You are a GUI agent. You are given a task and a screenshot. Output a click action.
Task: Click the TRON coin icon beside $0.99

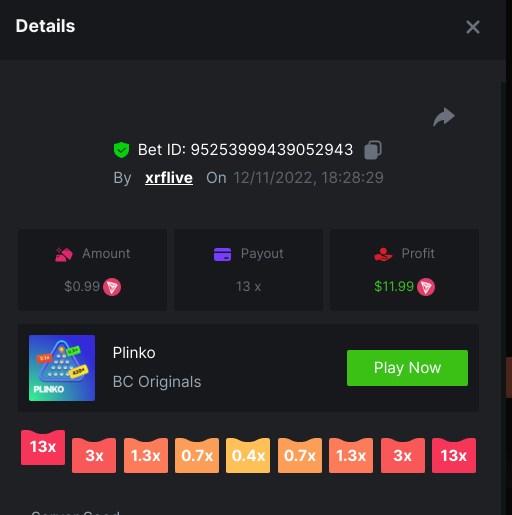point(112,287)
